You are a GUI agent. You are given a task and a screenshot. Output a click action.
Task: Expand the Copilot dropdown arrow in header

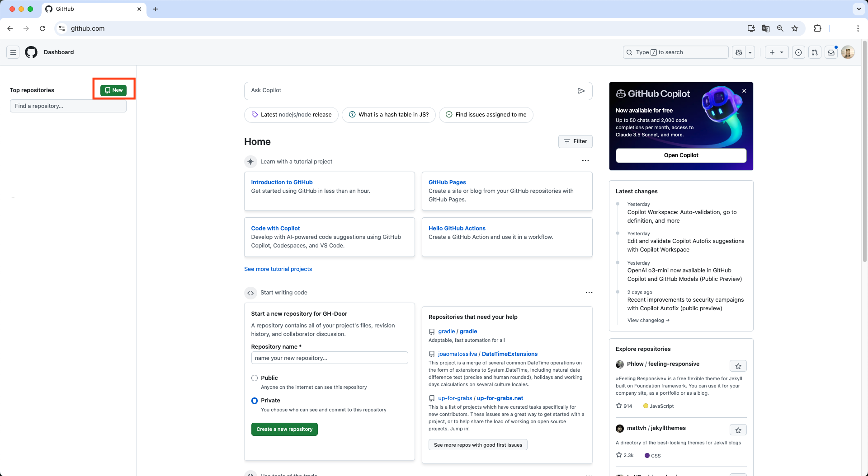coord(750,52)
